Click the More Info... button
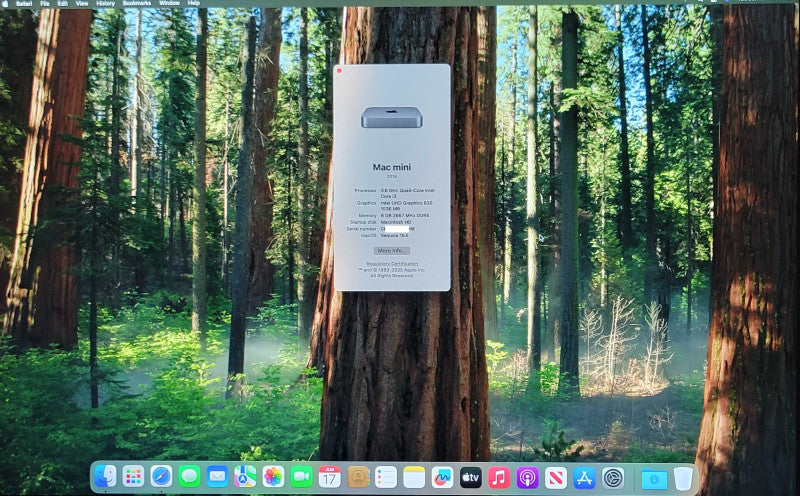Screen dimensions: 800x496 (392, 251)
